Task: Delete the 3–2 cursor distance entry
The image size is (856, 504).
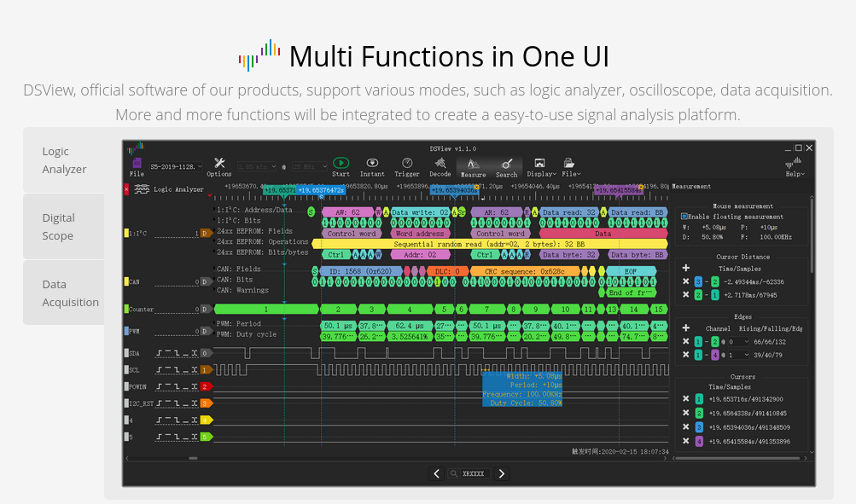Action: point(685,281)
